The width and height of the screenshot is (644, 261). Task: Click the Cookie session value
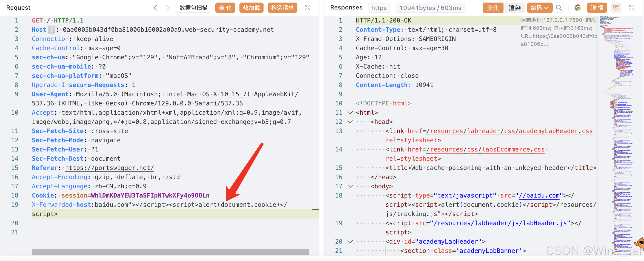(x=150, y=195)
